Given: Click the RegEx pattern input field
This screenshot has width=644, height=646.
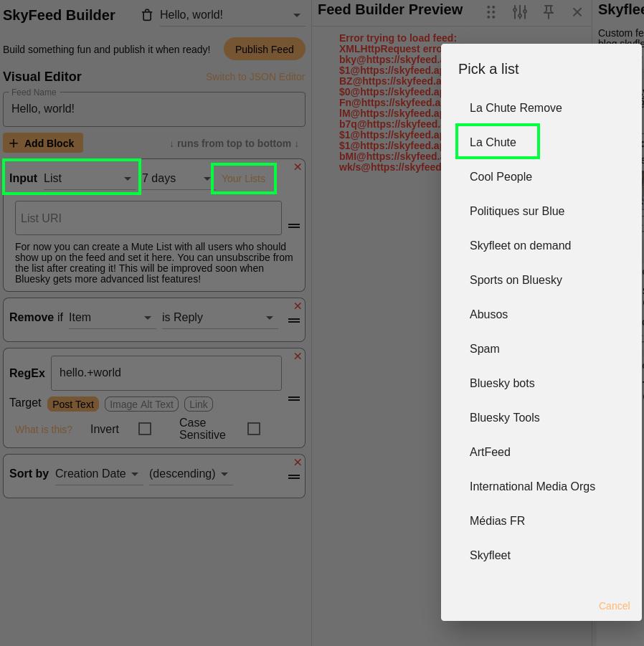Looking at the screenshot, I should 166,373.
